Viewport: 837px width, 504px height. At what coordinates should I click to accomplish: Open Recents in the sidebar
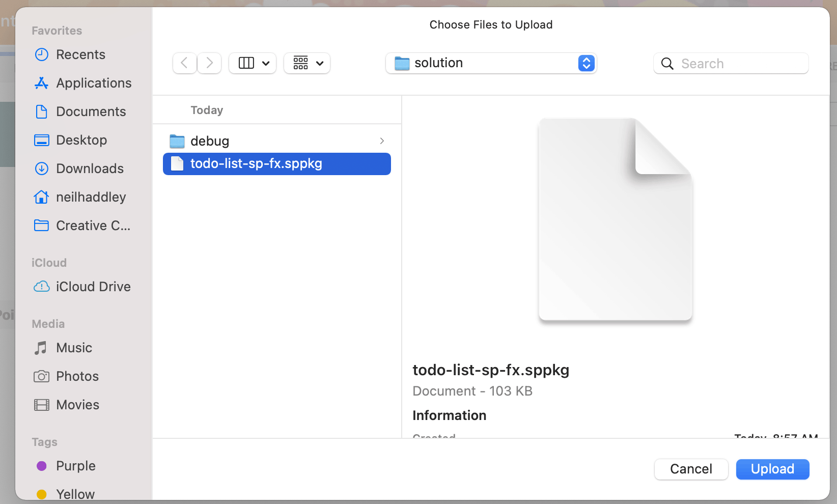tap(80, 54)
